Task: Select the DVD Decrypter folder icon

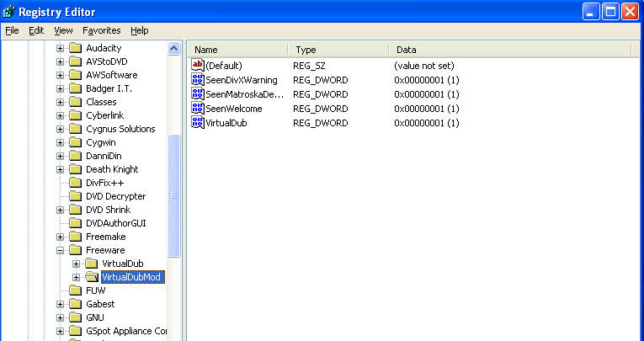Action: [x=76, y=196]
